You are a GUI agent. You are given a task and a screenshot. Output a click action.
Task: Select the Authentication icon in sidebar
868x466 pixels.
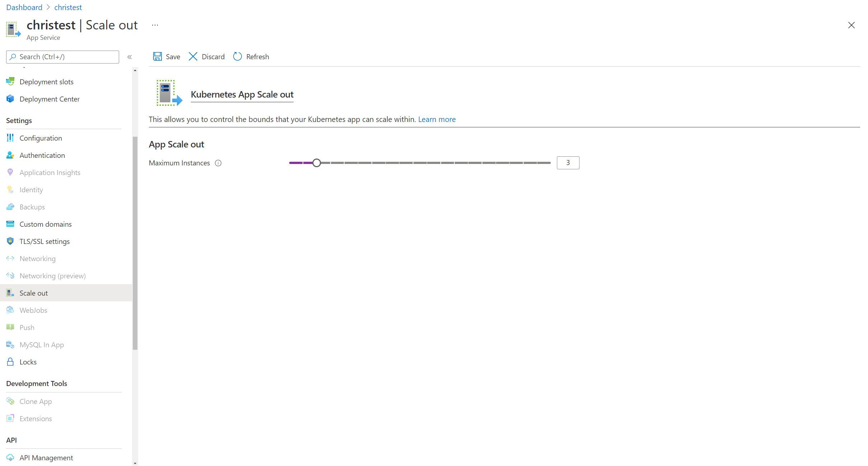tap(10, 155)
